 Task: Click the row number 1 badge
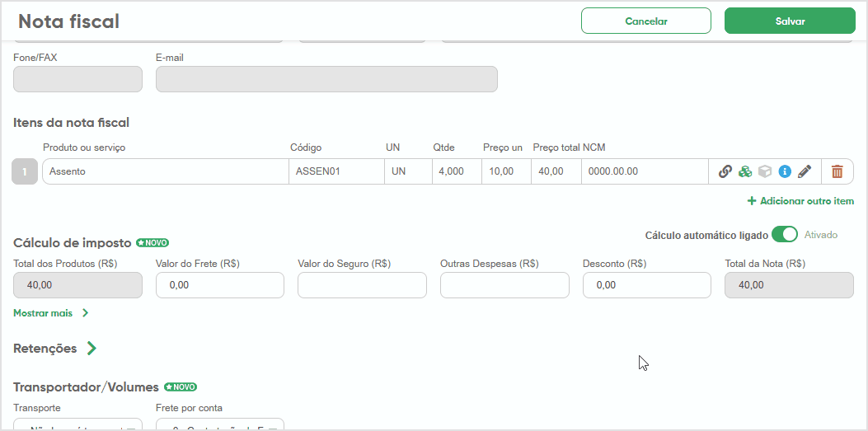[x=25, y=171]
